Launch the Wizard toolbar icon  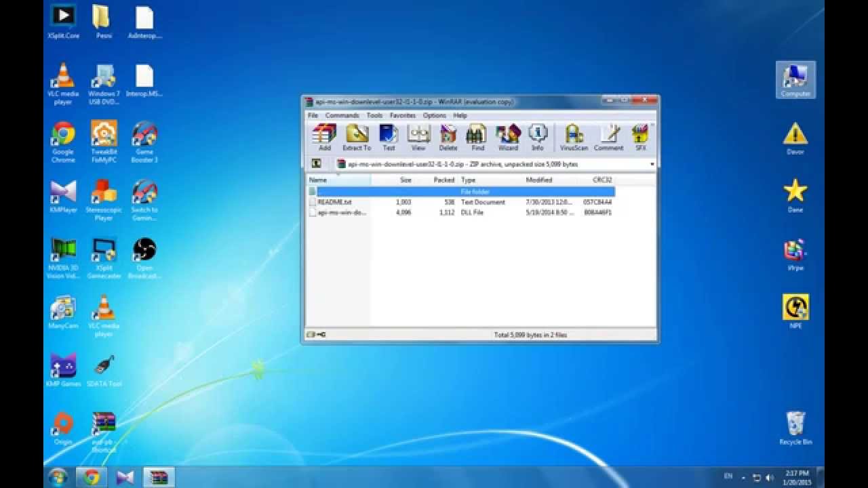pos(508,138)
